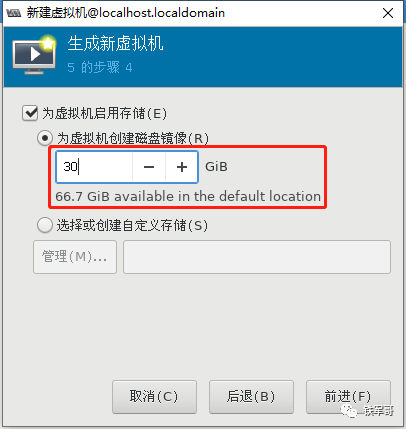Click the window title 新建虚拟机@localhost.localdomain
The height and width of the screenshot is (429, 406).
tap(126, 13)
